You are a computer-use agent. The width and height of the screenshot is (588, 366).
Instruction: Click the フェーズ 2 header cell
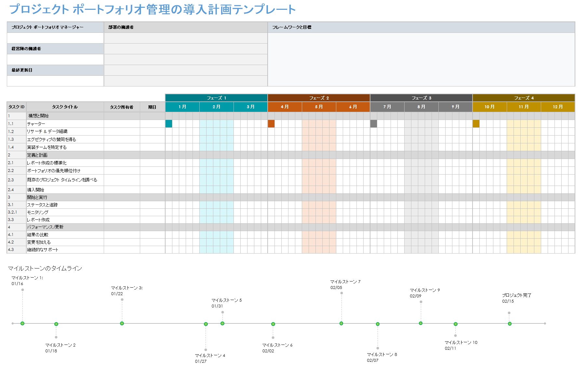[x=319, y=98]
